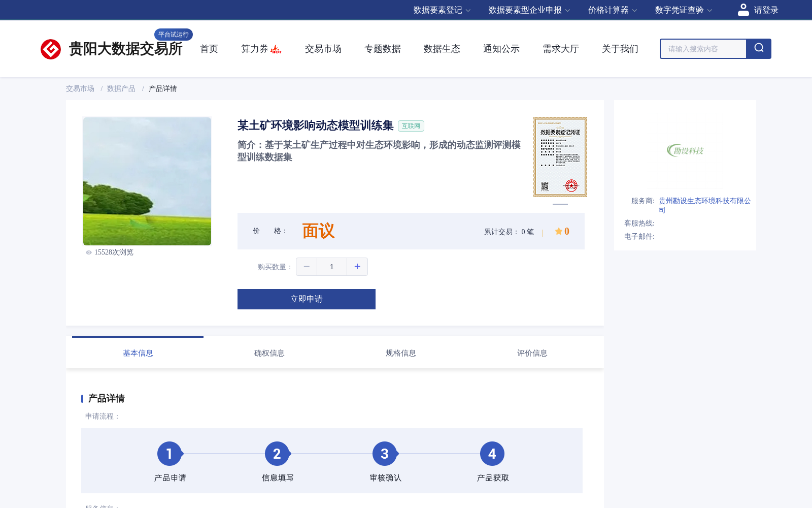The width and height of the screenshot is (812, 508).
Task: Click step 1 产品申请 circle
Action: [170, 454]
